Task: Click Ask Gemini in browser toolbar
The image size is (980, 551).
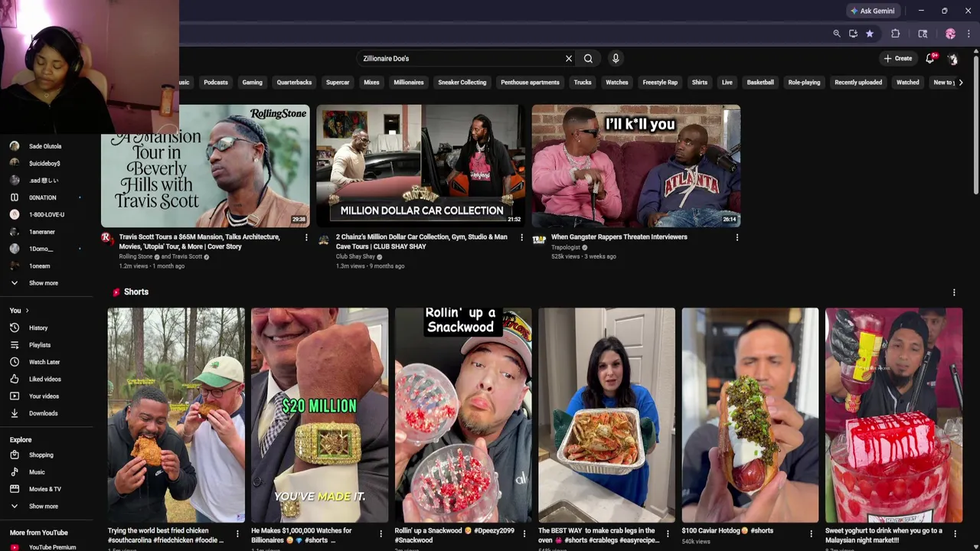Action: pyautogui.click(x=872, y=11)
